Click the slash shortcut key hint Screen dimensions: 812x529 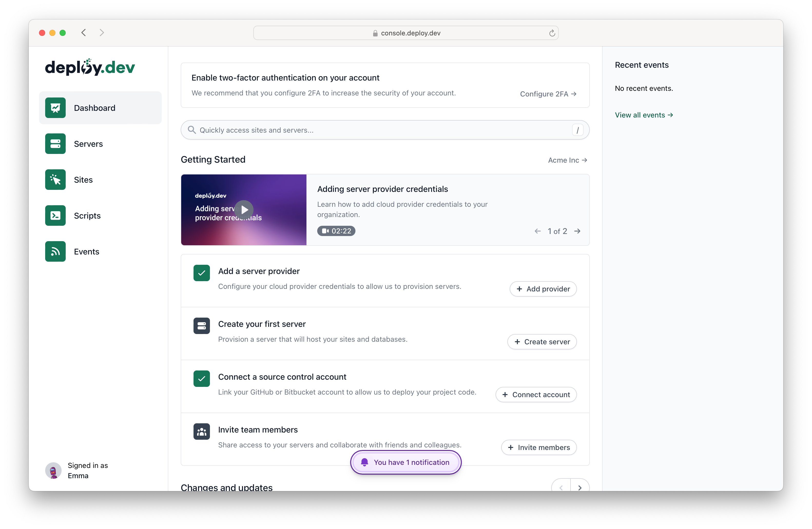click(577, 130)
